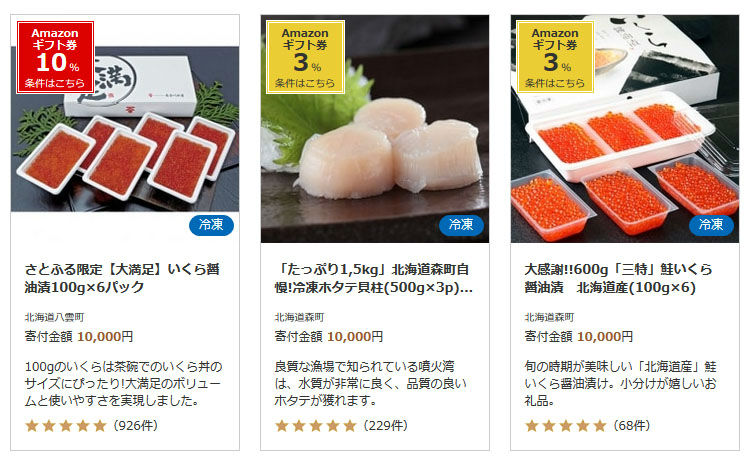This screenshot has height=457, width=747.
Task: Click the 冷凍 badge on the third product
Action: point(711,225)
